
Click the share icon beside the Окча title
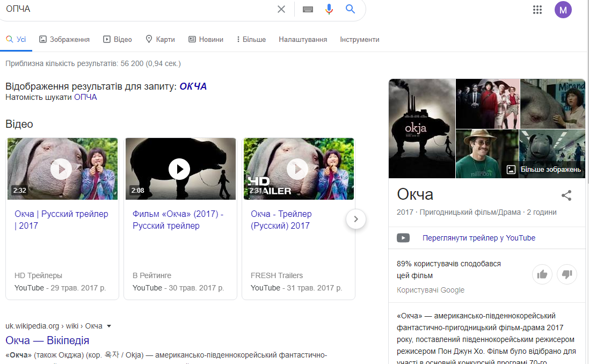566,196
